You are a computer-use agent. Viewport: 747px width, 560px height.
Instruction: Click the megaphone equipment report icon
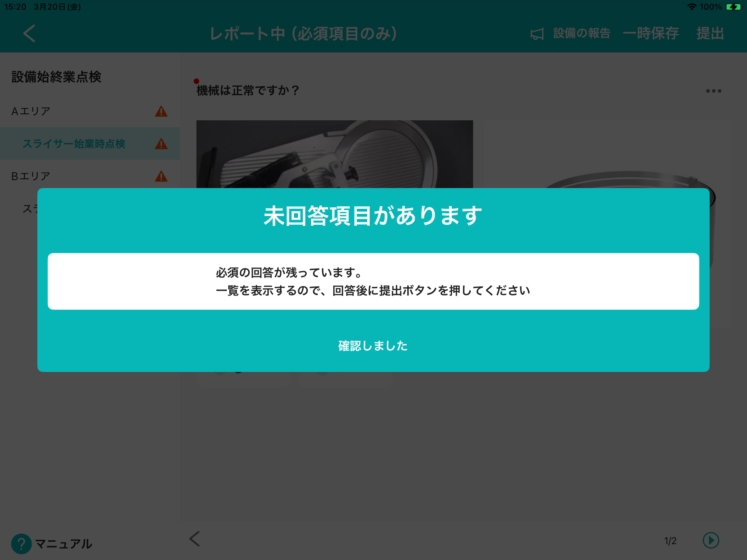pos(537,34)
